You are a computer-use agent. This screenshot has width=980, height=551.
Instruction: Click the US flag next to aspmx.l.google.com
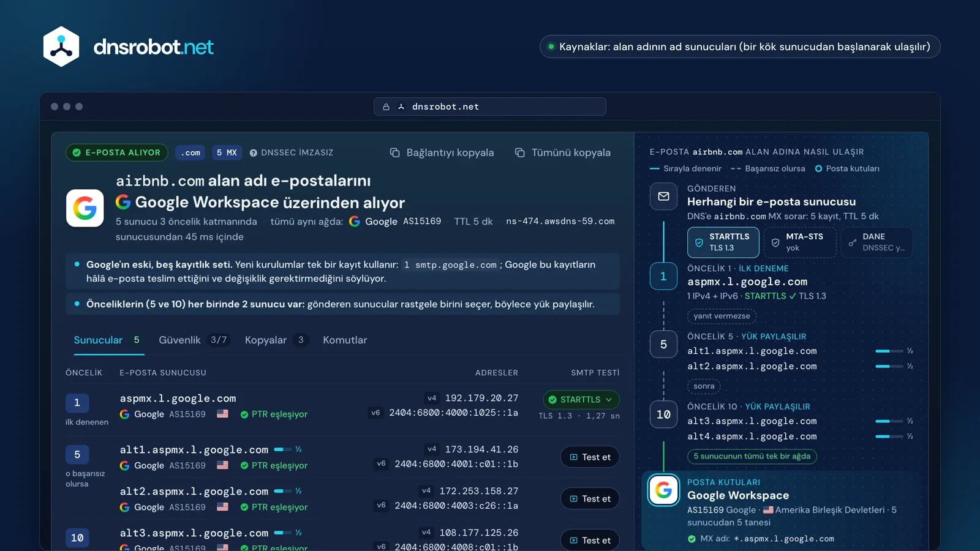coord(222,414)
